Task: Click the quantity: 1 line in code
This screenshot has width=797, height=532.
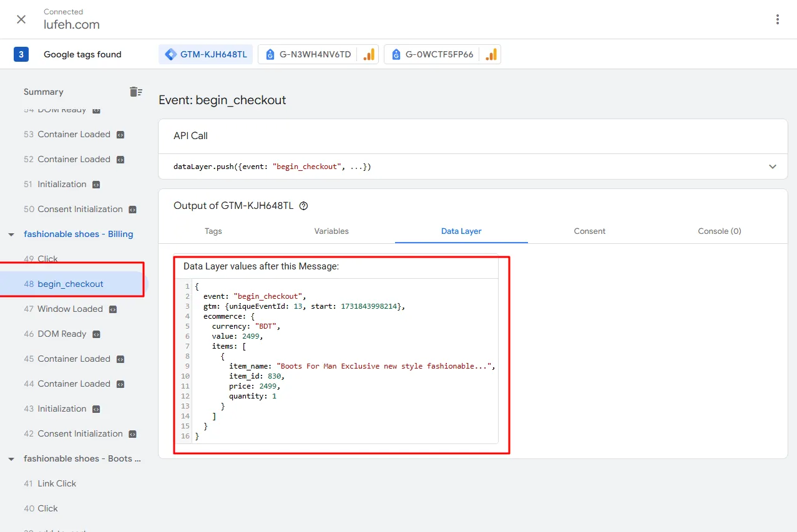Action: pyautogui.click(x=253, y=396)
